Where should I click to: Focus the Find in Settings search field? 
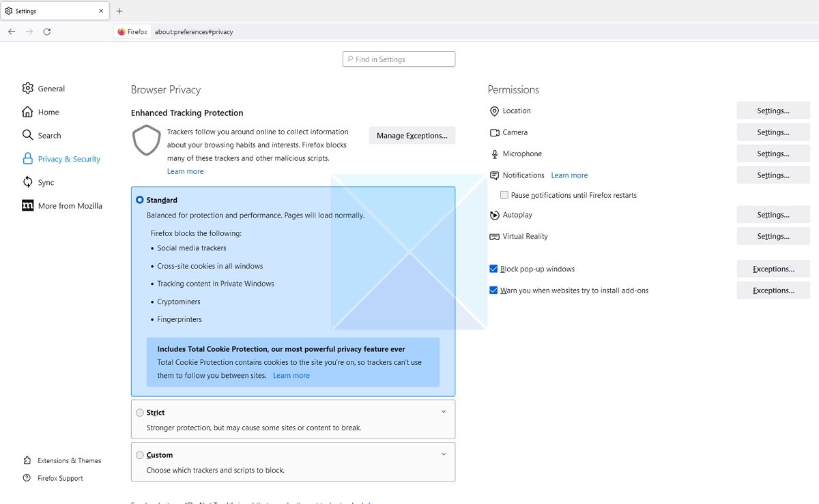point(399,59)
